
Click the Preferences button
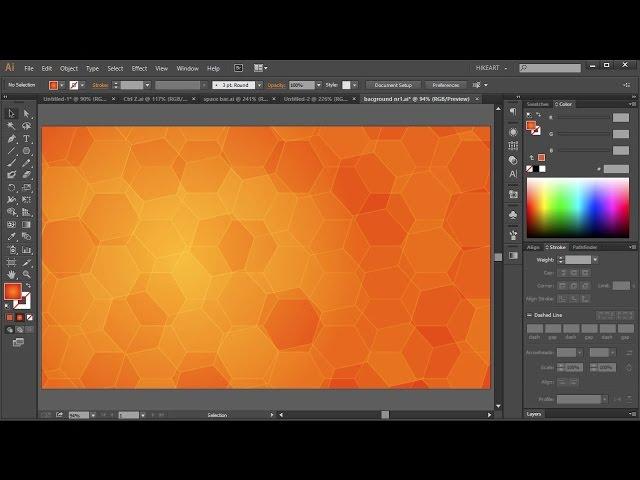click(x=446, y=85)
